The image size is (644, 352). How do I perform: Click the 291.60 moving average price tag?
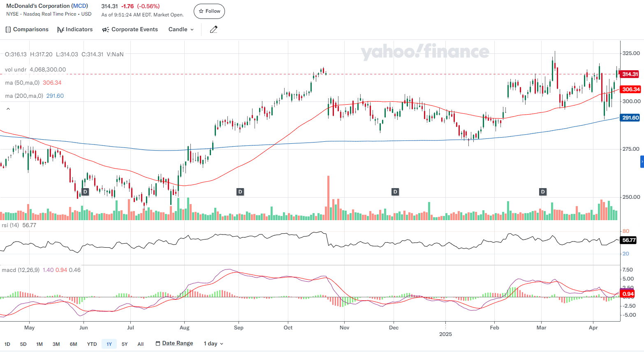630,118
